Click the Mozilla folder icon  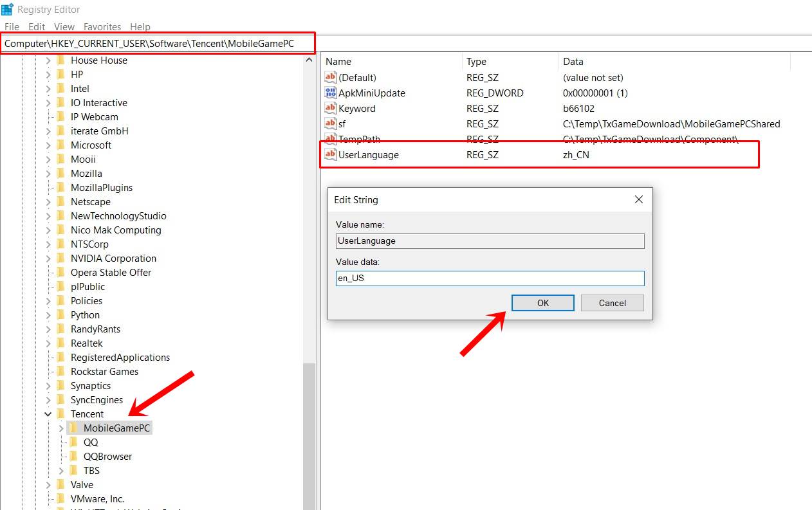pyautogui.click(x=61, y=173)
